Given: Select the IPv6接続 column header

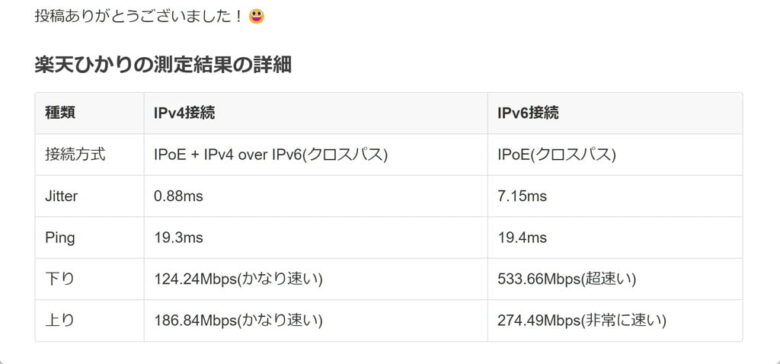Looking at the screenshot, I should (x=528, y=113).
